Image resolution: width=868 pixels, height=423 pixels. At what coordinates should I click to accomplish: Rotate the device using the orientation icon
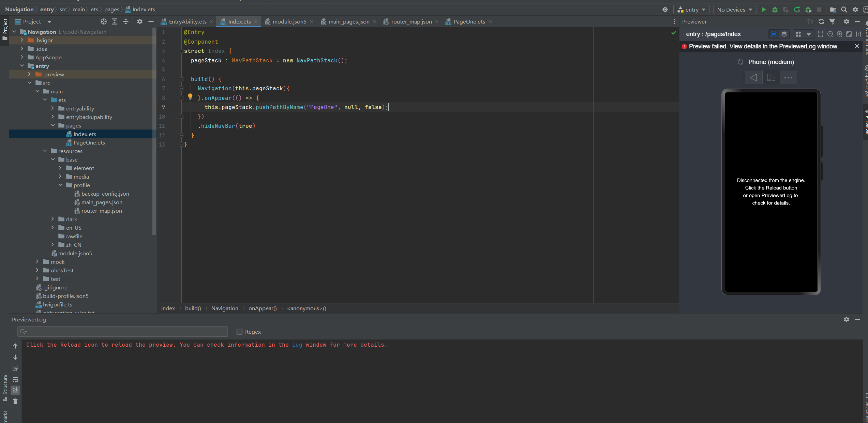pos(771,78)
